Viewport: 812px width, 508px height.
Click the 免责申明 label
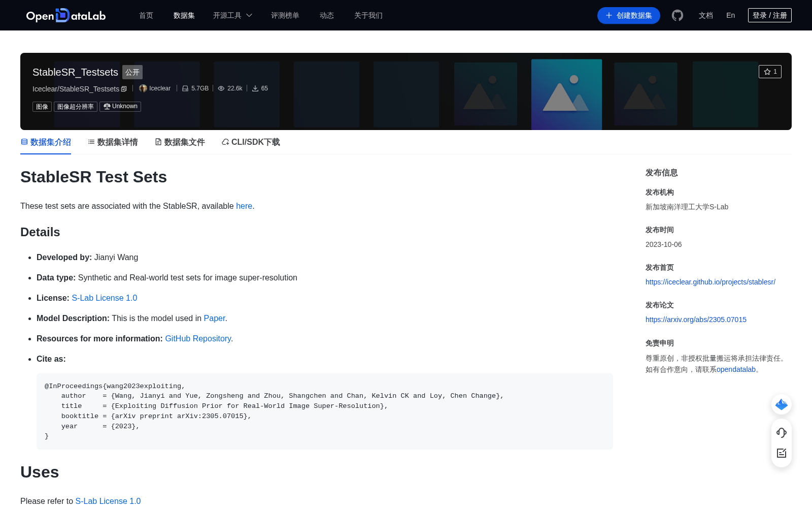pyautogui.click(x=660, y=343)
